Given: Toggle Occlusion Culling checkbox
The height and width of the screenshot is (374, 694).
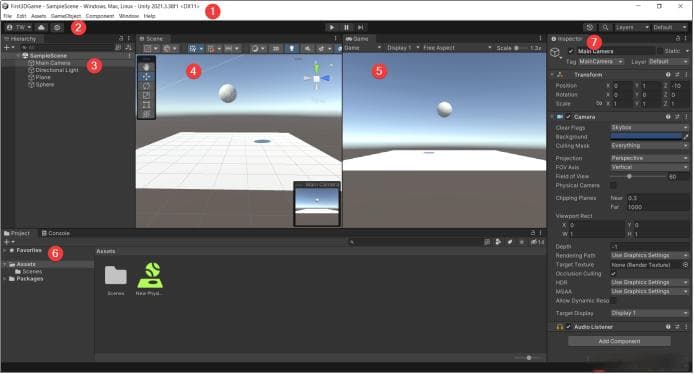Looking at the screenshot, I should [613, 274].
